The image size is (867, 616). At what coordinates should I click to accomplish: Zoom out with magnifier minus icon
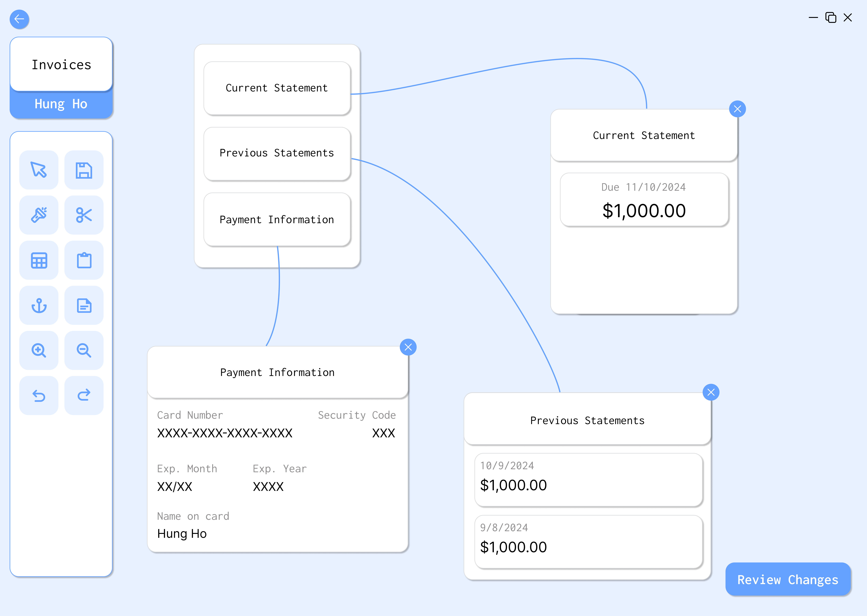tap(84, 350)
